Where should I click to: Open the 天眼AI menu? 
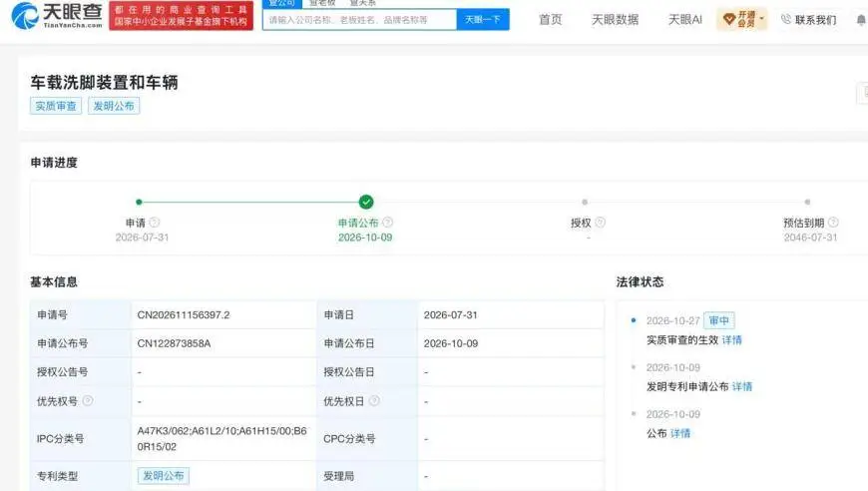click(x=684, y=20)
